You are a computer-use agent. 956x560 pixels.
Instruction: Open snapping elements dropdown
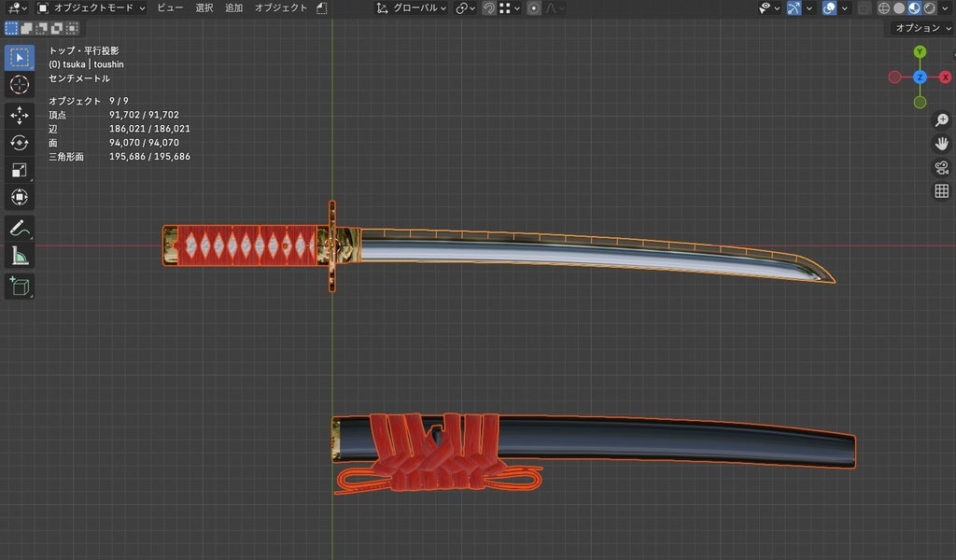tap(510, 7)
